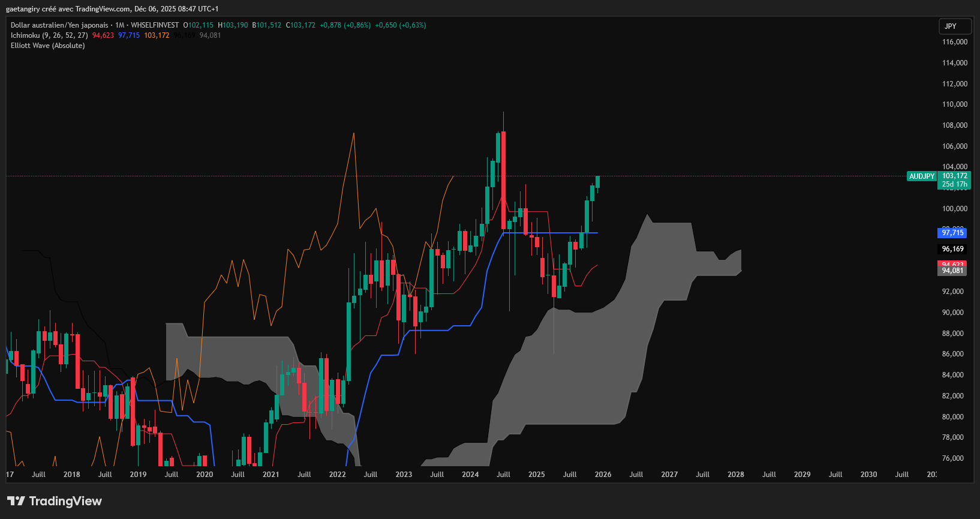
Task: Click the green AUDJPY price line label
Action: click(x=921, y=176)
